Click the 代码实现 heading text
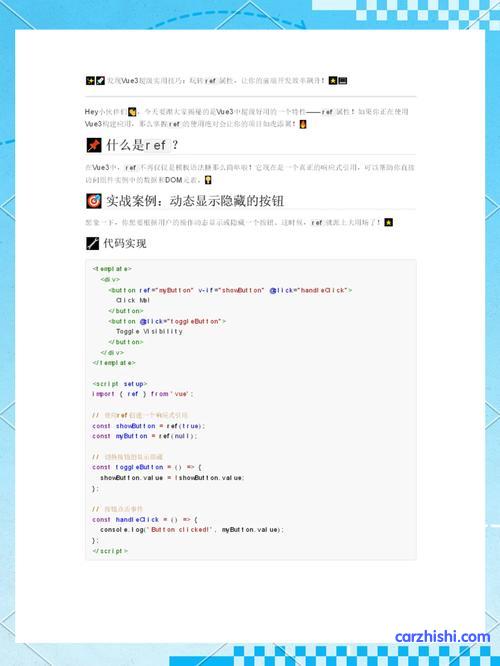The width and height of the screenshot is (500, 666). 125,243
